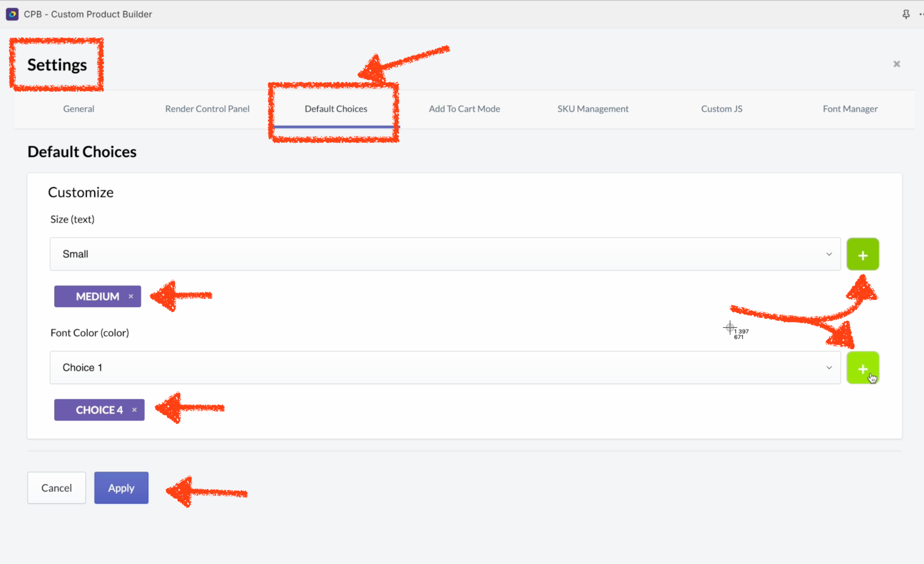Click the Size (text) label

(72, 219)
